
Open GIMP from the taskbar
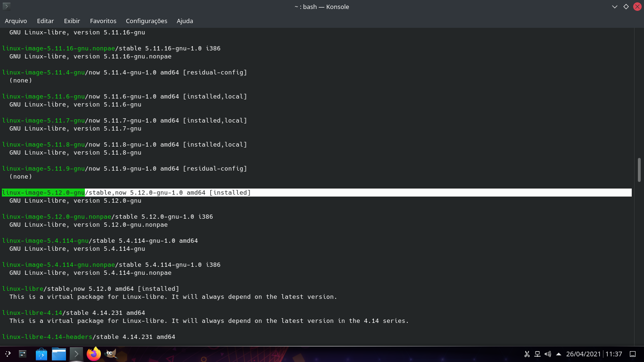click(x=111, y=354)
